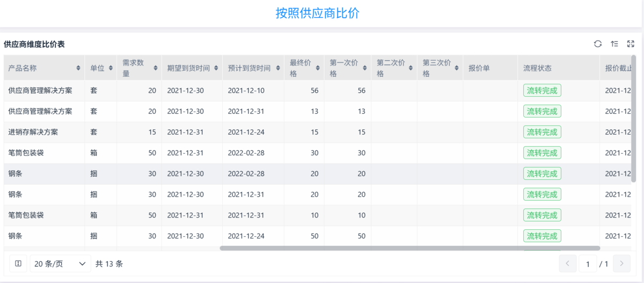Click the column settings icon beside page size

(18, 264)
